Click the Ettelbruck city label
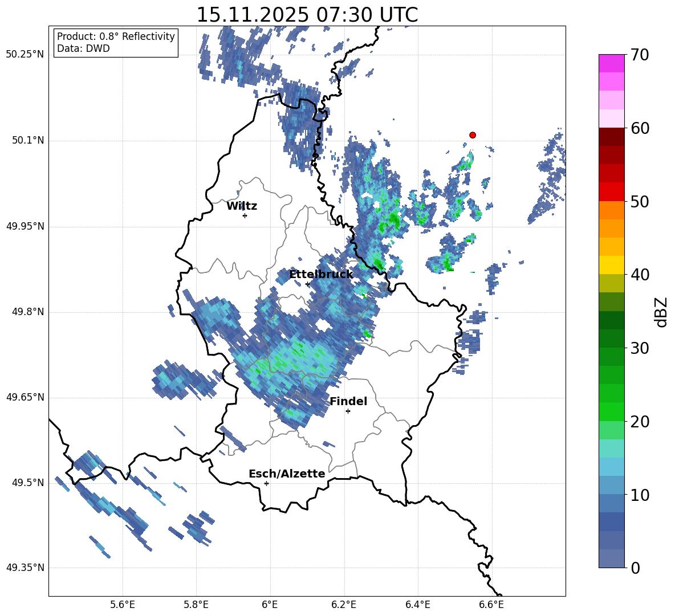Screen dimensions: 675x616 click(x=321, y=275)
